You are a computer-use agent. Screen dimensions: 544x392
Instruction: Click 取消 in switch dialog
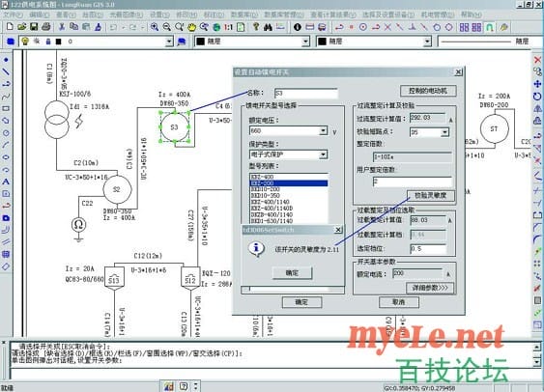(x=399, y=302)
